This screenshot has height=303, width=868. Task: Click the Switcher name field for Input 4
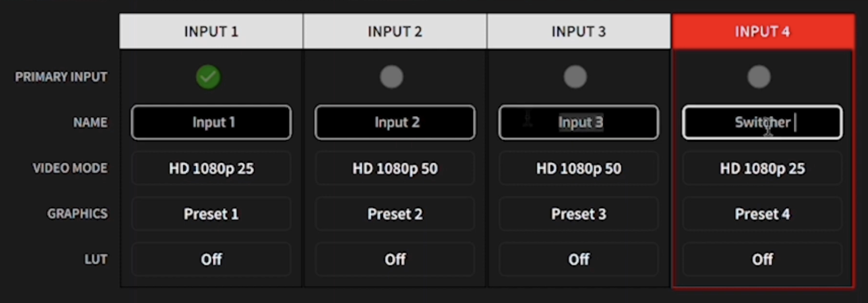click(762, 123)
